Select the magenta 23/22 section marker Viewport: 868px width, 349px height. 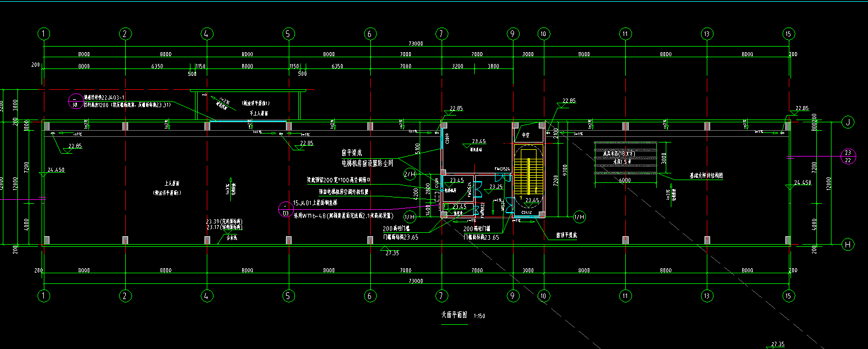coord(848,157)
